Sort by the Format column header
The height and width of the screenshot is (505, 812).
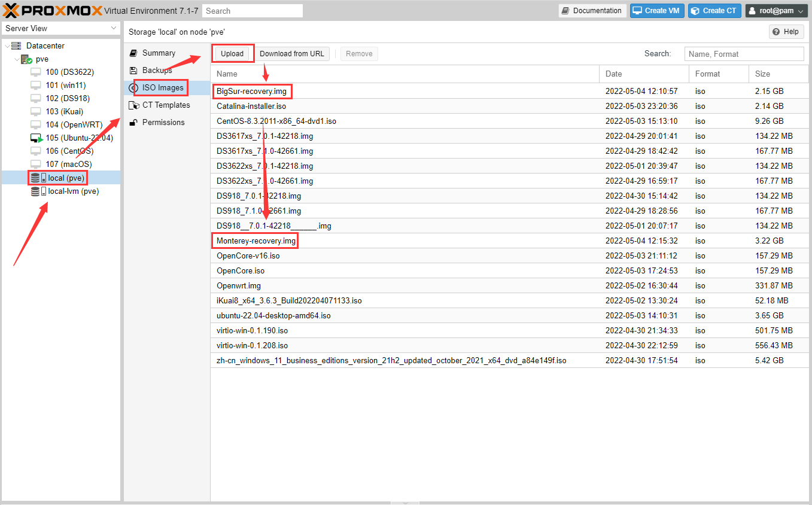[719, 74]
